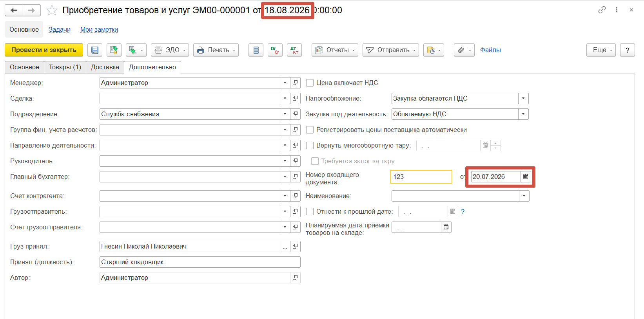Open the Подразделение record via its open icon
644x319 pixels.
coord(295,114)
